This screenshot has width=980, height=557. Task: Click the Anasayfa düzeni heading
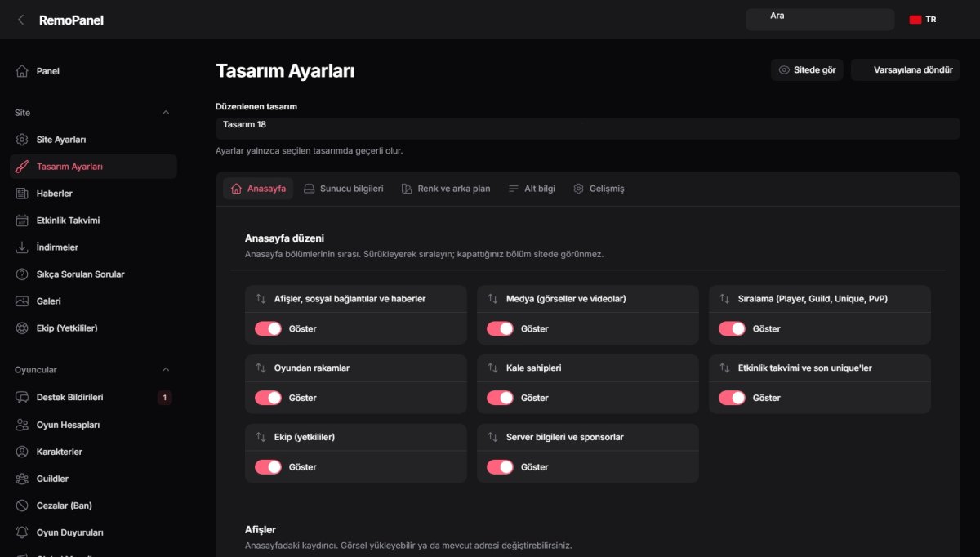(x=284, y=238)
